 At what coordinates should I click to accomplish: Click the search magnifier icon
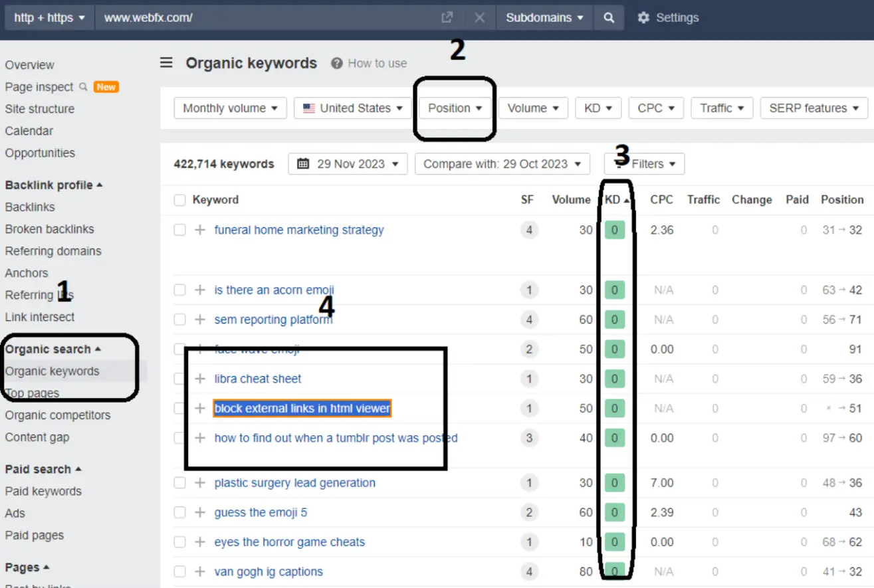coord(609,18)
